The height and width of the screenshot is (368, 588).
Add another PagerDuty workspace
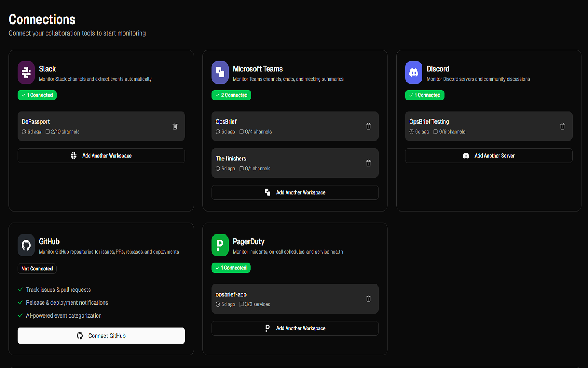click(x=295, y=328)
